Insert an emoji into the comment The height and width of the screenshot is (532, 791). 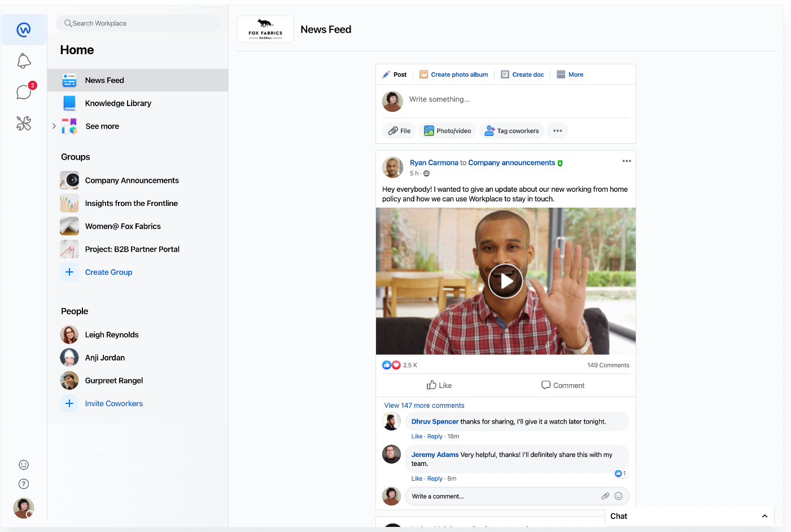tap(619, 496)
